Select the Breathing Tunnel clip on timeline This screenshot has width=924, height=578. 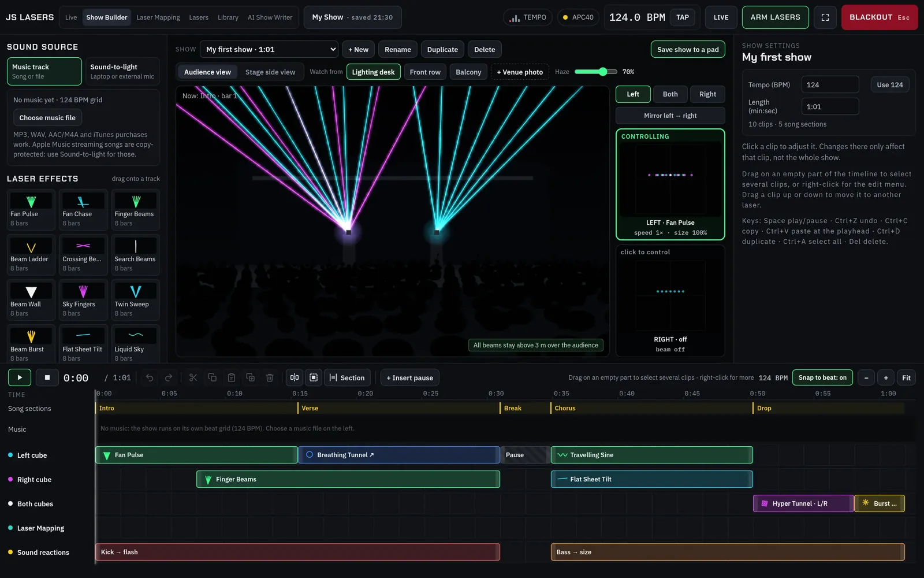coord(399,455)
